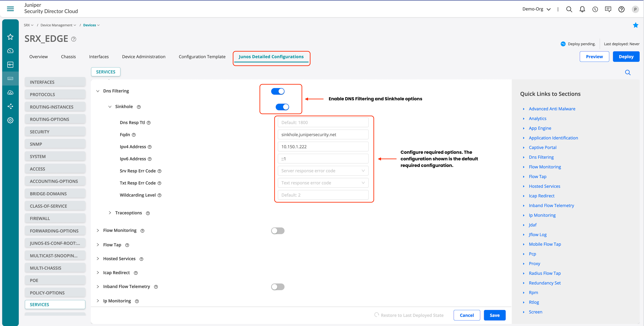This screenshot has height=326, width=644.
Task: Open Srv Resp Err Code dropdown
Action: 323,171
